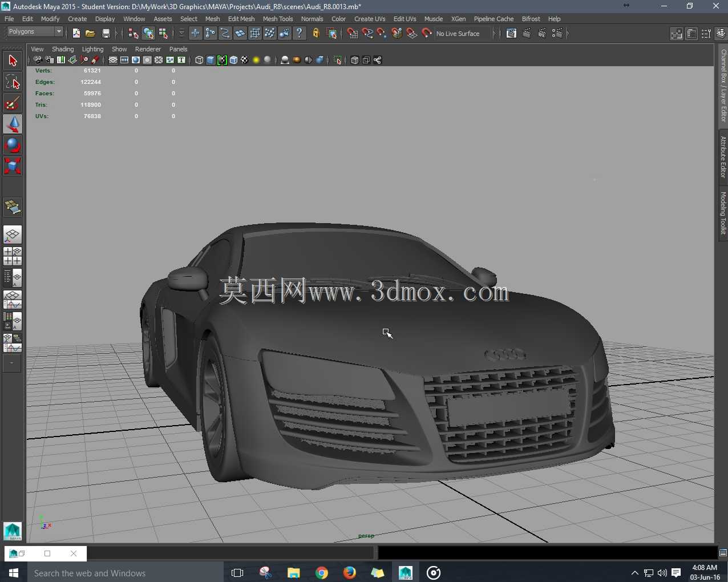Open Firefox from the taskbar
The height and width of the screenshot is (582, 728).
350,572
